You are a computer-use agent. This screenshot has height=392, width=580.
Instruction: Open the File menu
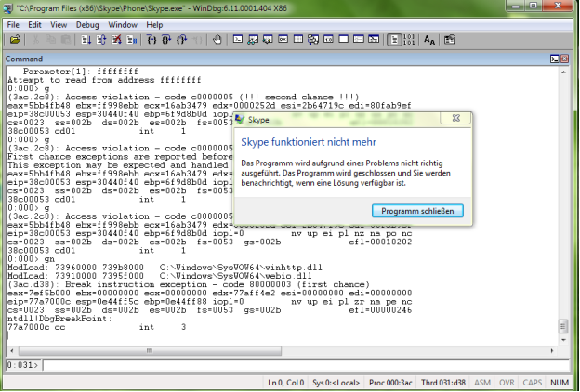pyautogui.click(x=14, y=24)
